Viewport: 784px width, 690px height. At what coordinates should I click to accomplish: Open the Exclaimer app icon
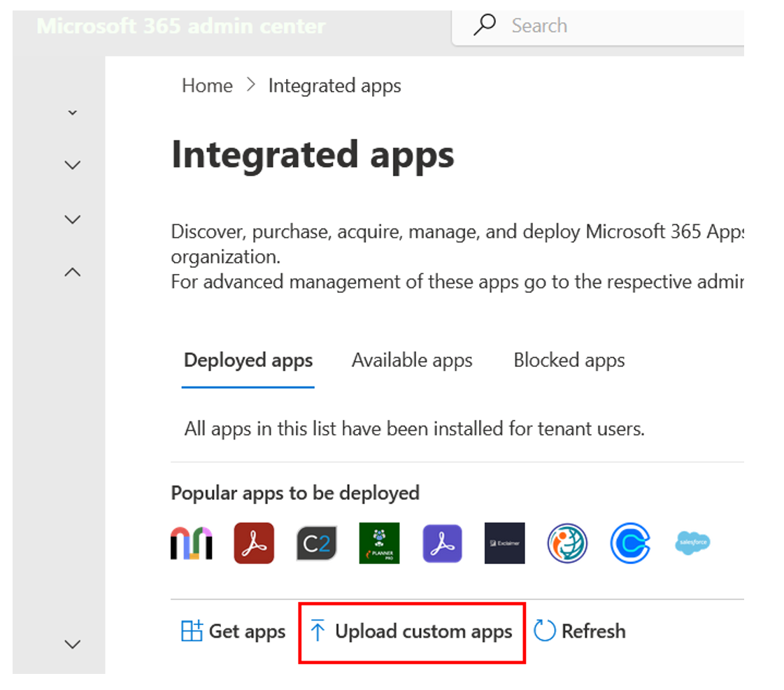pos(505,543)
